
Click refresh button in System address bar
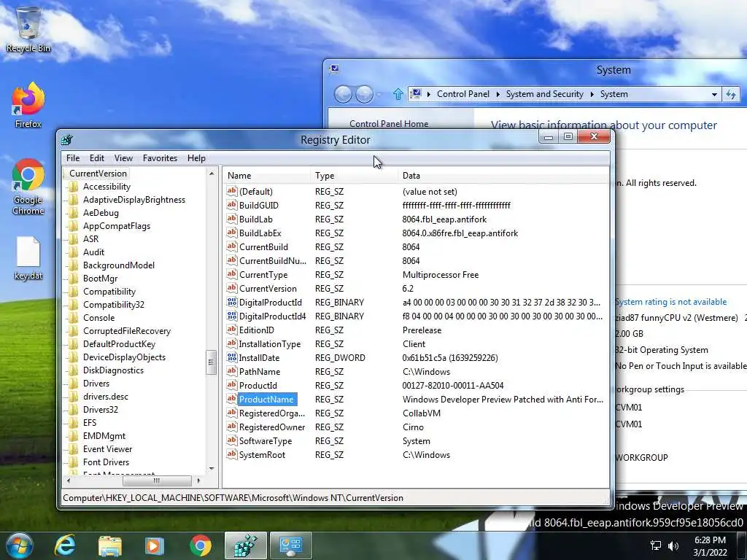[731, 94]
